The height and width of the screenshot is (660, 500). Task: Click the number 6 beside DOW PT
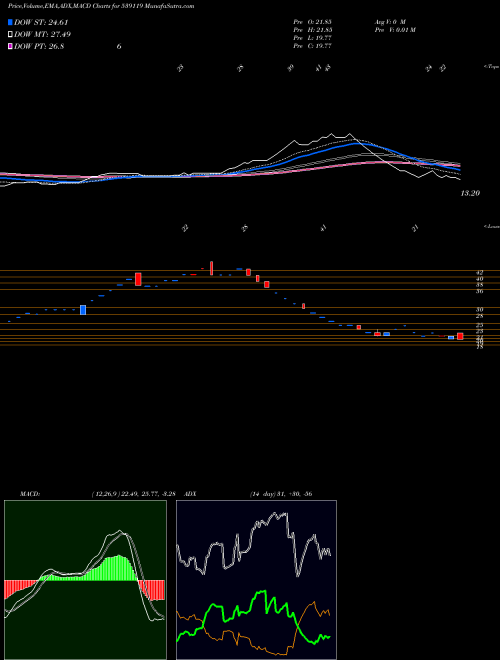[x=119, y=46]
